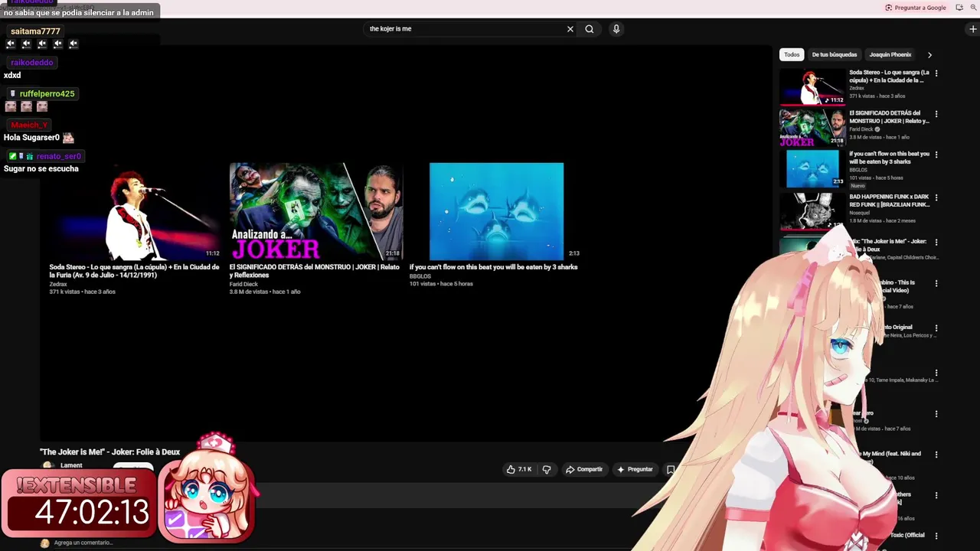Click BBGLOS channel under end-screen sharks video
Viewport: 980px width, 551px height.
pos(420,276)
